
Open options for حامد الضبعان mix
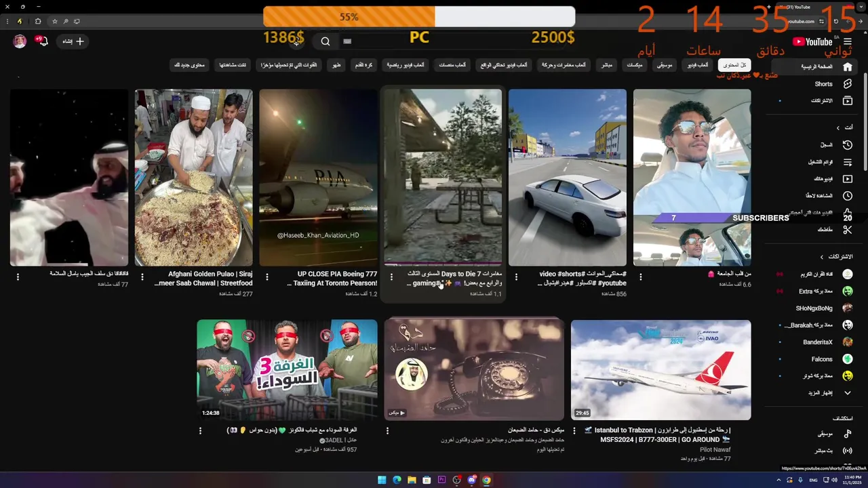pyautogui.click(x=387, y=431)
